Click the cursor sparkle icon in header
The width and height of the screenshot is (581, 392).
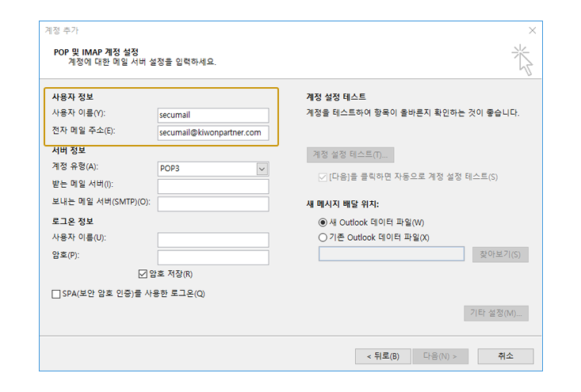(x=521, y=60)
